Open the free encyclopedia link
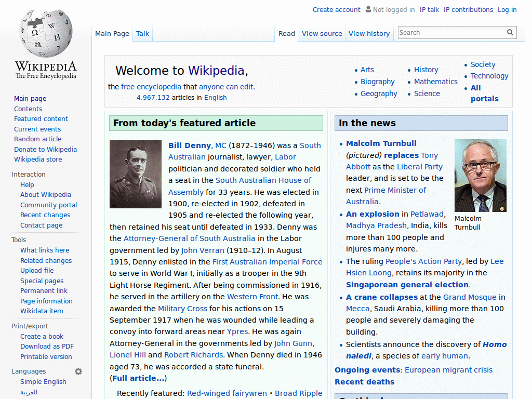This screenshot has height=399, width=532. click(151, 87)
